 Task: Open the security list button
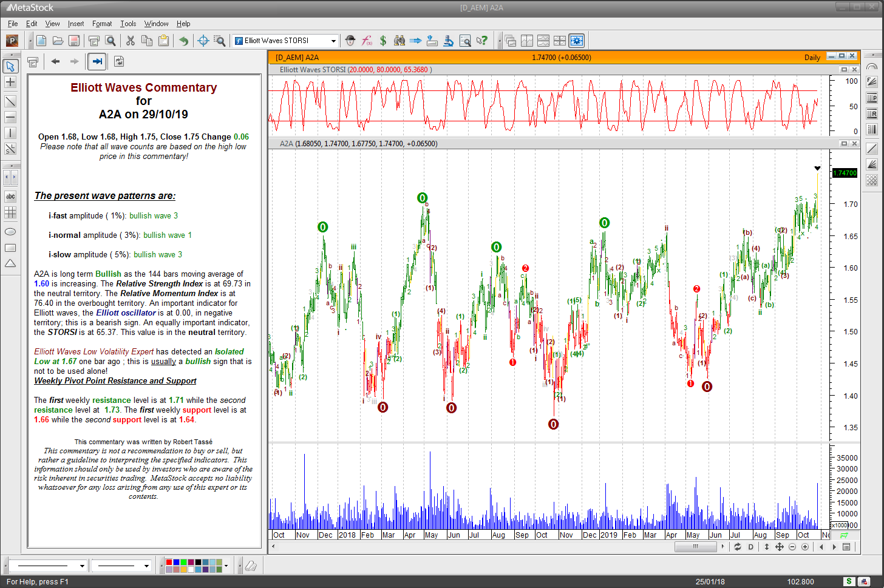coord(848,547)
